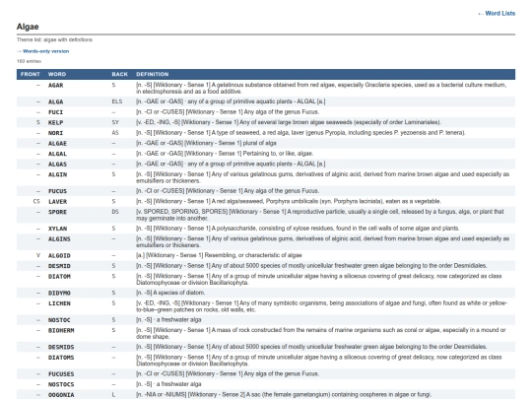Select the word ALGINS
The width and height of the screenshot is (532, 399).
point(59,239)
